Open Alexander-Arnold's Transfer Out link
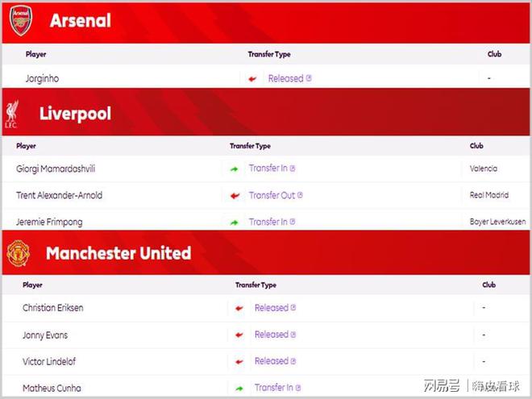Viewport: 532px width, 399px height. coord(272,195)
